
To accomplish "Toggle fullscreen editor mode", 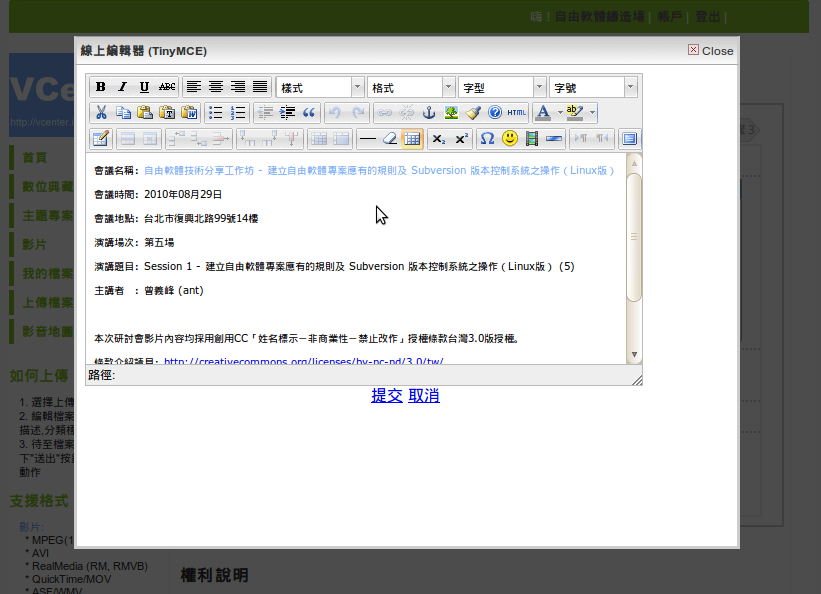I will pos(630,139).
